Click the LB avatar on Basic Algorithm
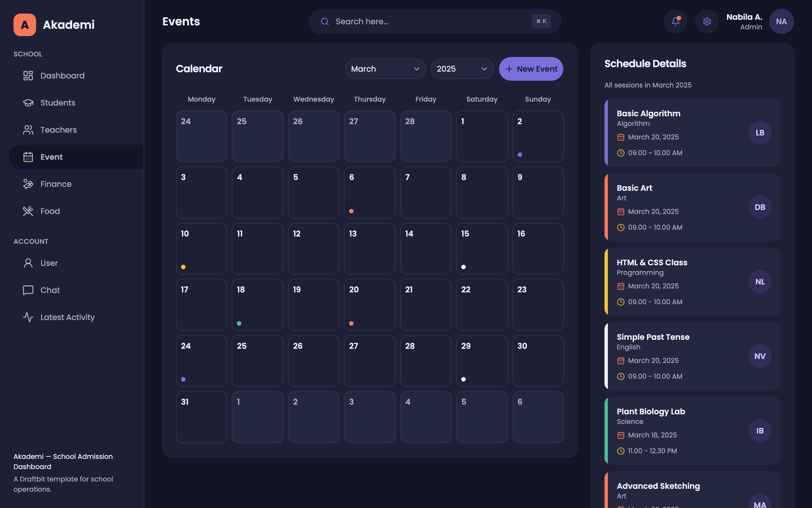812x508 pixels. pyautogui.click(x=760, y=133)
